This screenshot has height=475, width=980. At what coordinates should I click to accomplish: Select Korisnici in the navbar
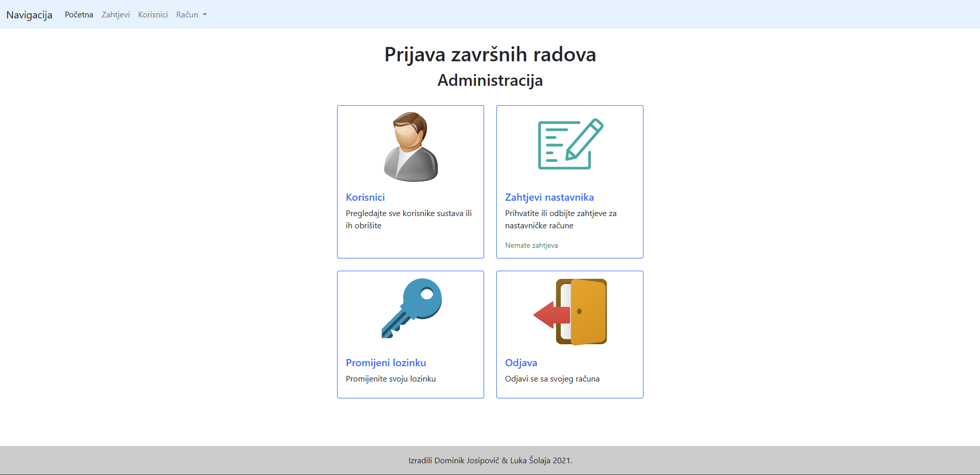(x=152, y=14)
